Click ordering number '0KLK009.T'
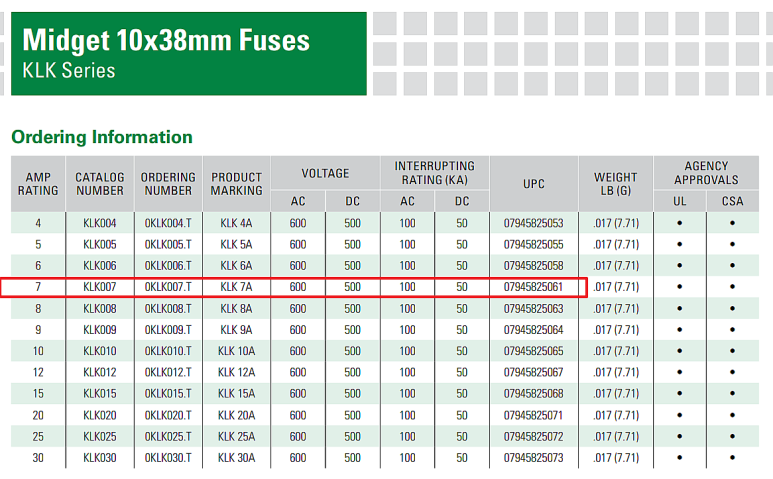The width and height of the screenshot is (773, 479). (168, 330)
